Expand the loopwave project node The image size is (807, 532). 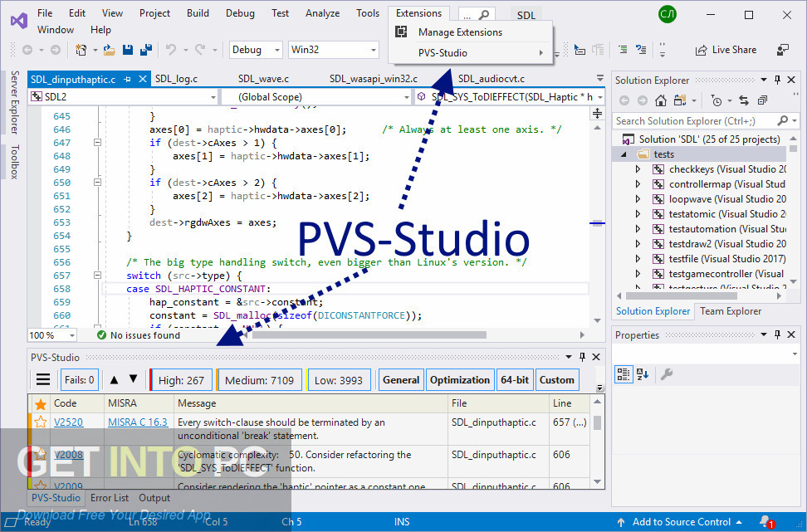click(x=638, y=199)
